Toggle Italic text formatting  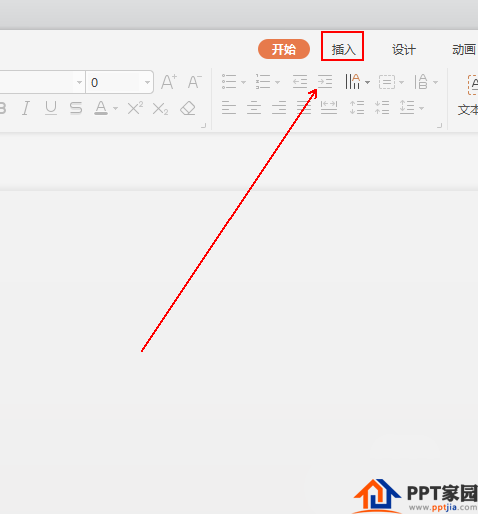click(x=26, y=108)
